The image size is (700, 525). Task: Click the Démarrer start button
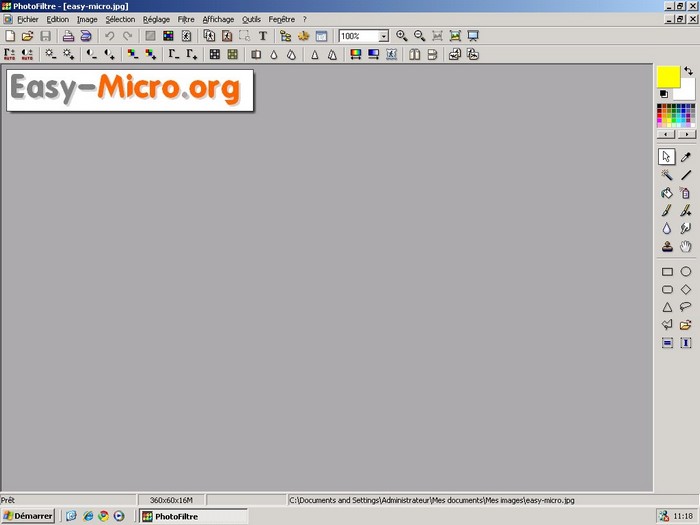(x=28, y=516)
